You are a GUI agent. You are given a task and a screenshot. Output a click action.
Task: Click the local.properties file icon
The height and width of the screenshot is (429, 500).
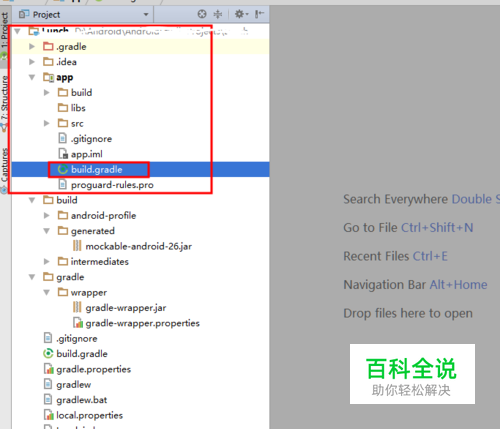pyautogui.click(x=49, y=415)
